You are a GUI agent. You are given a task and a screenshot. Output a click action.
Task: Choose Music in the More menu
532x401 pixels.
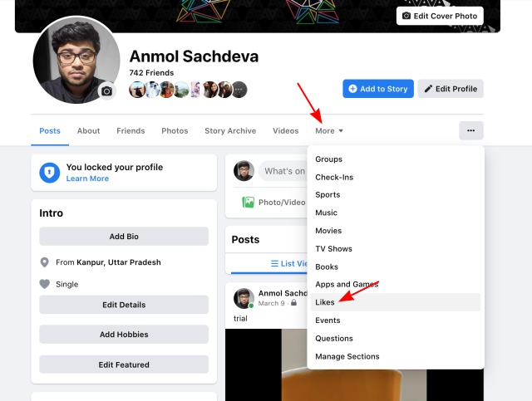pos(396,213)
